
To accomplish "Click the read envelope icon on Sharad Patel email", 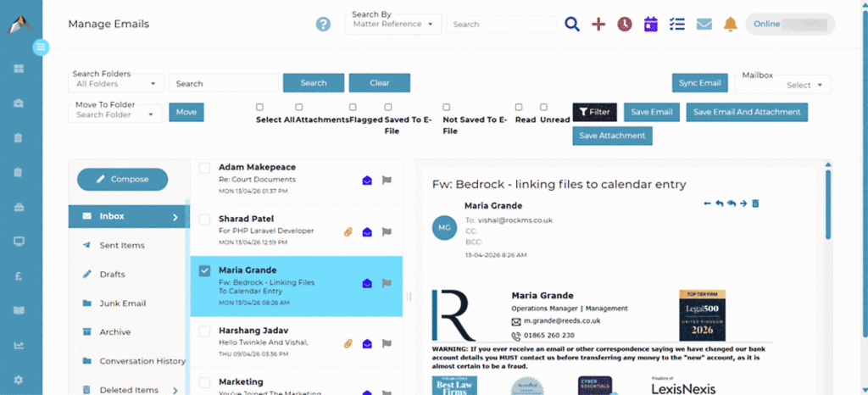I will pos(366,231).
